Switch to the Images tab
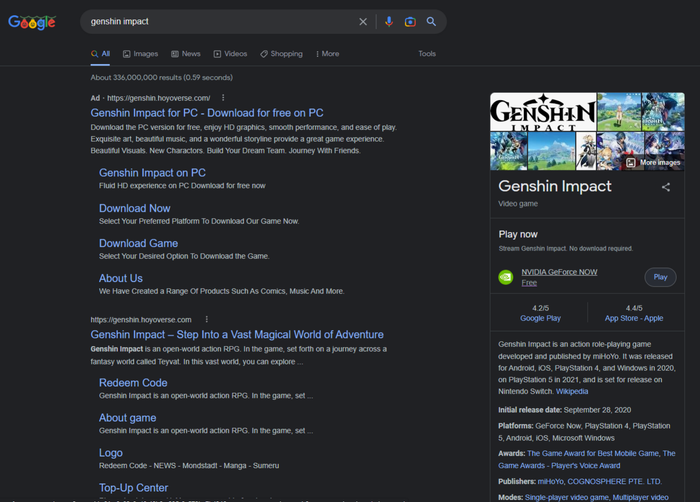700x502 pixels. [x=141, y=54]
